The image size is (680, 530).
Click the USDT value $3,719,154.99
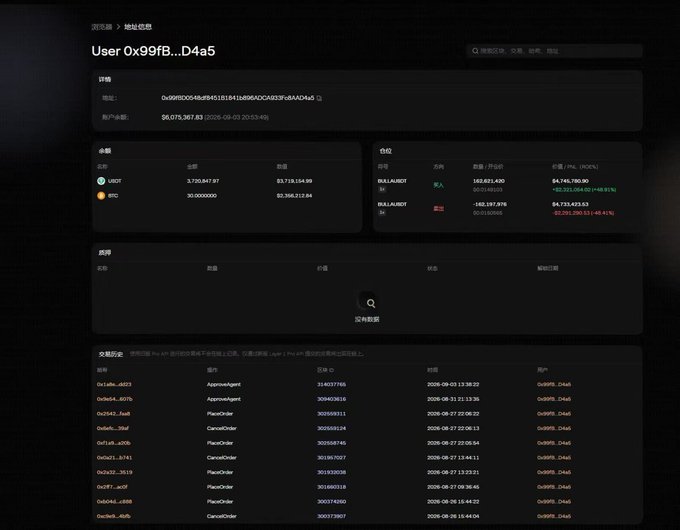[x=294, y=181]
